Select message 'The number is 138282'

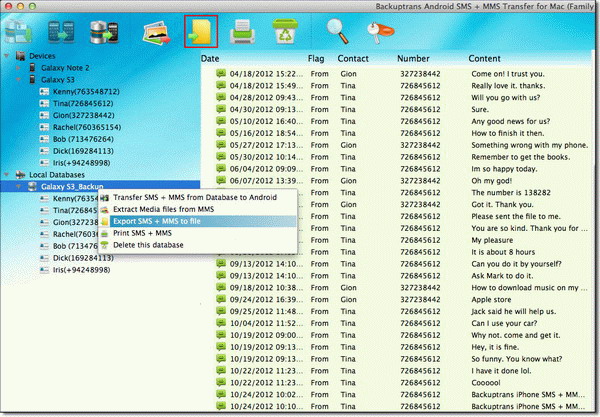511,192
